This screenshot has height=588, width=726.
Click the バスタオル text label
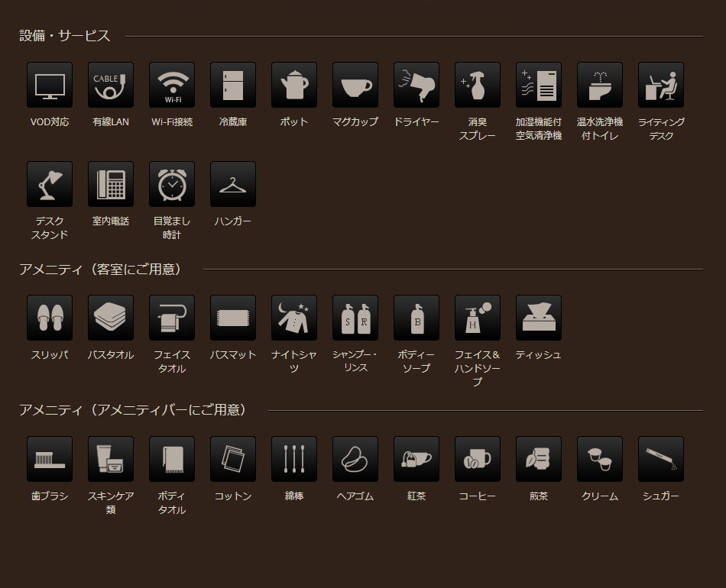(111, 355)
